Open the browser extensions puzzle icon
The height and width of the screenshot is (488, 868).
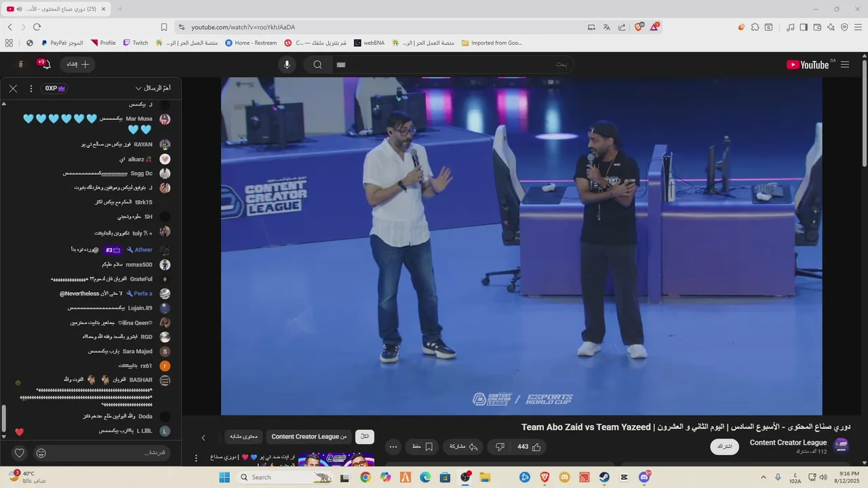coord(755,27)
